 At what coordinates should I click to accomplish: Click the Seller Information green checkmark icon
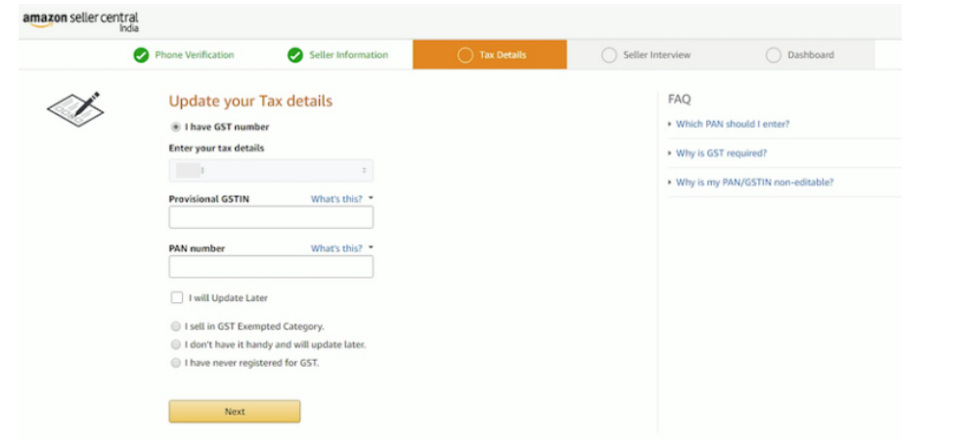(x=295, y=55)
